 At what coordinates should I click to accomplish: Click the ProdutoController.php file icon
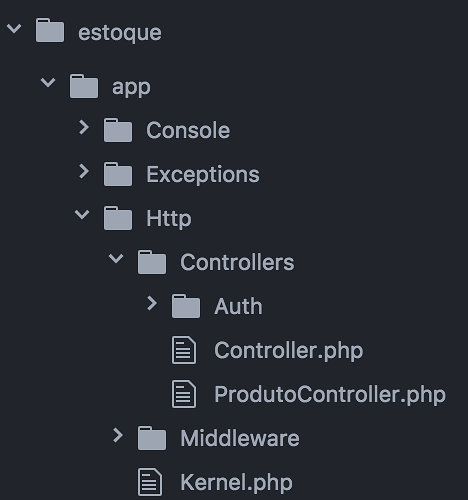184,394
